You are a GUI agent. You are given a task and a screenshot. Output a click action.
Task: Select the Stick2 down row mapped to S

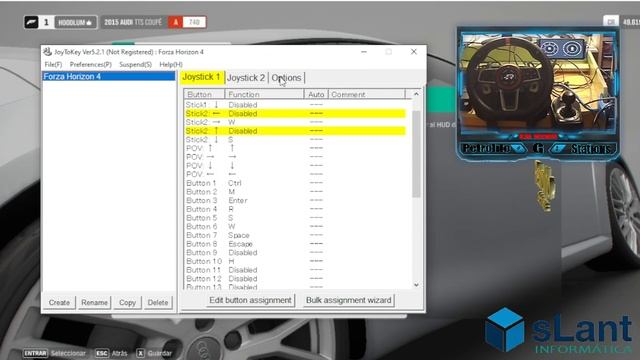pyautogui.click(x=295, y=140)
